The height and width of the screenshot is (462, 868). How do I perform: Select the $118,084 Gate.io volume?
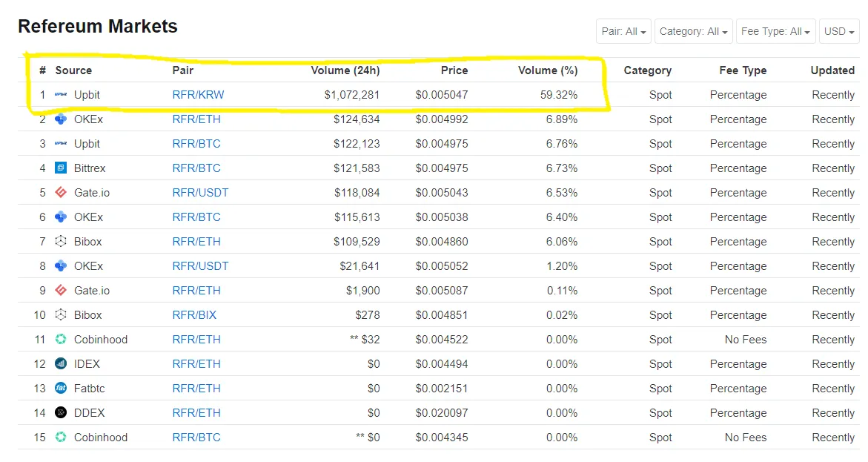tap(357, 192)
